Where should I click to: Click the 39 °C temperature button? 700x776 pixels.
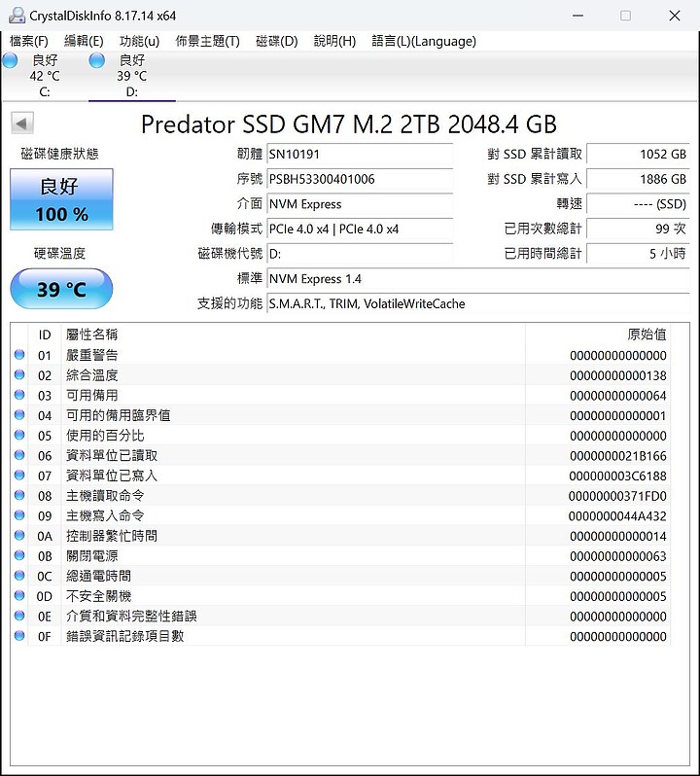point(61,289)
